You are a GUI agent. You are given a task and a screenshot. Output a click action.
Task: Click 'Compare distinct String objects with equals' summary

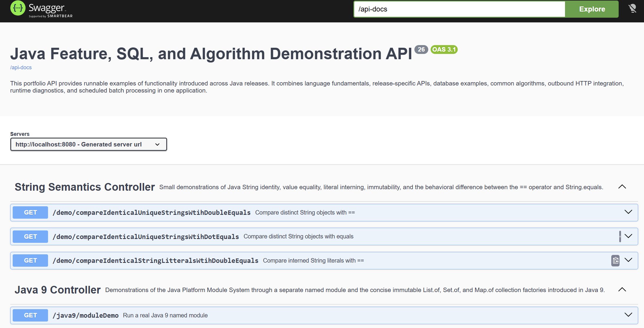click(299, 237)
